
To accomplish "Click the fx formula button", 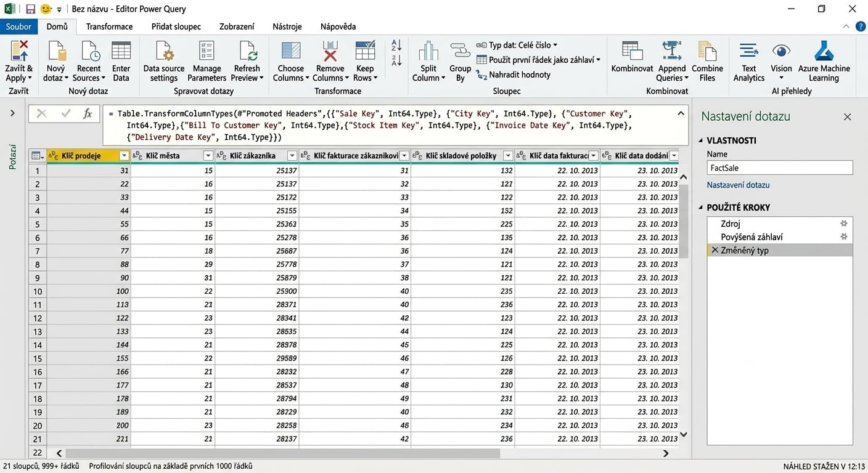I will point(88,114).
